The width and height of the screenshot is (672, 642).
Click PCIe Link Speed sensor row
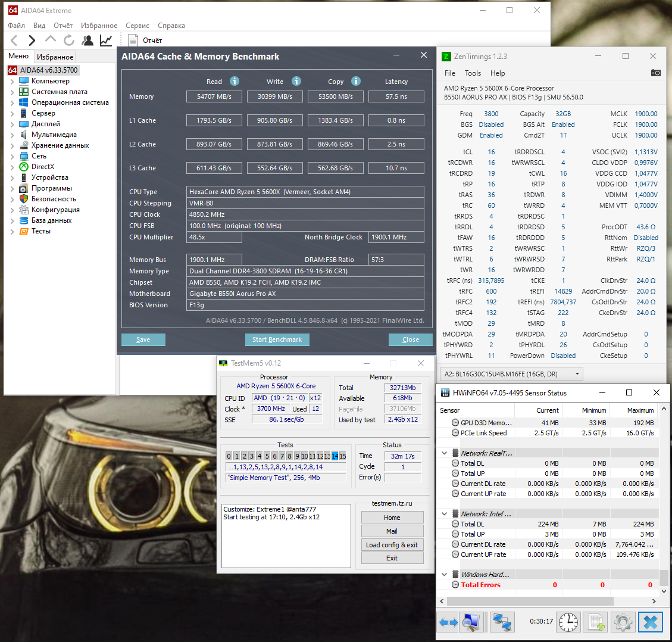tap(547, 433)
